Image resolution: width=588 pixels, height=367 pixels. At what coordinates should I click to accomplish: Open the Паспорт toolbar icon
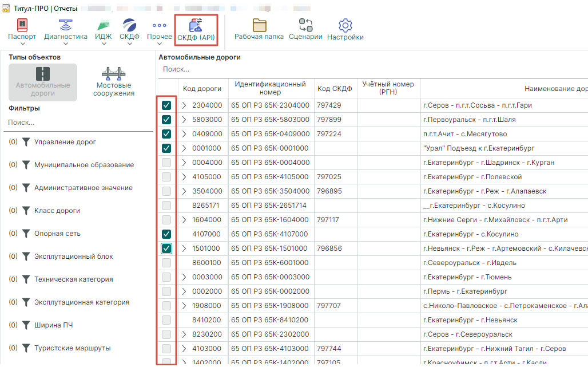click(x=22, y=26)
